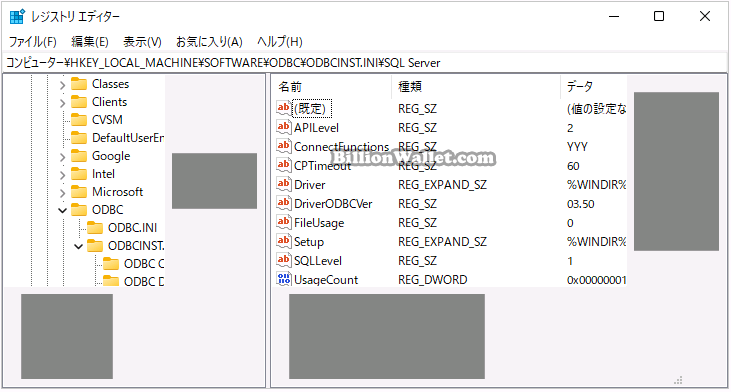This screenshot has height=392, width=731.
Task: Collapse the ODBC tree node
Action: click(62, 210)
